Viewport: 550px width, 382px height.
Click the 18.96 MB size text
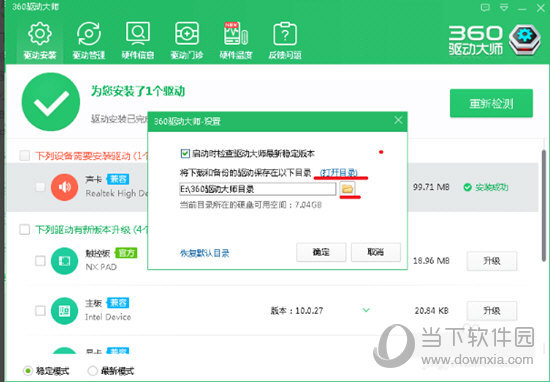coord(431,261)
